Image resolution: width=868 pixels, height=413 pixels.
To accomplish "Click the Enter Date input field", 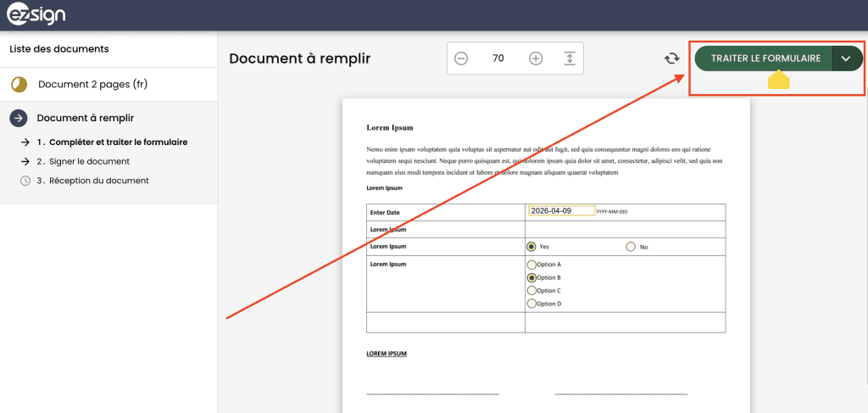I will point(561,211).
